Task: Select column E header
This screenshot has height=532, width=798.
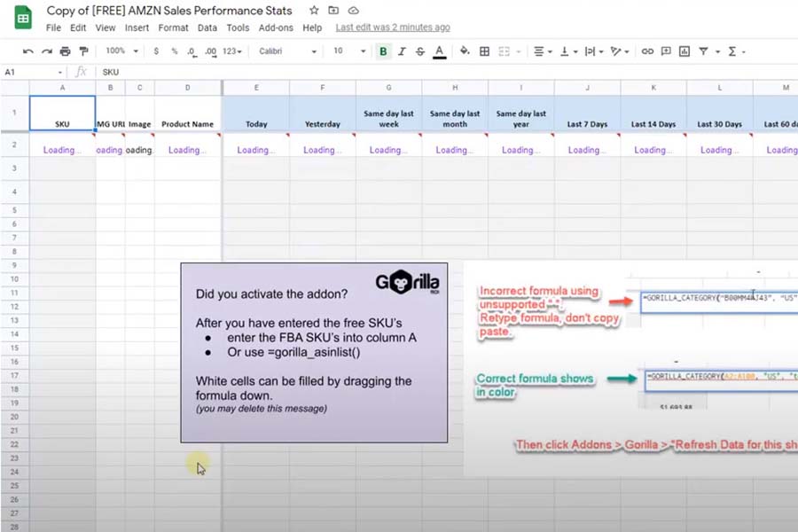Action: coord(256,88)
